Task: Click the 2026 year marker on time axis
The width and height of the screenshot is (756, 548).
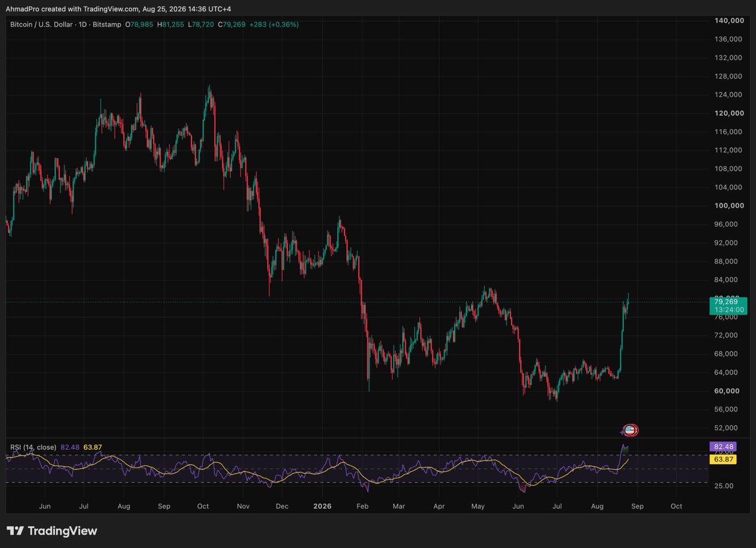Action: [x=322, y=506]
